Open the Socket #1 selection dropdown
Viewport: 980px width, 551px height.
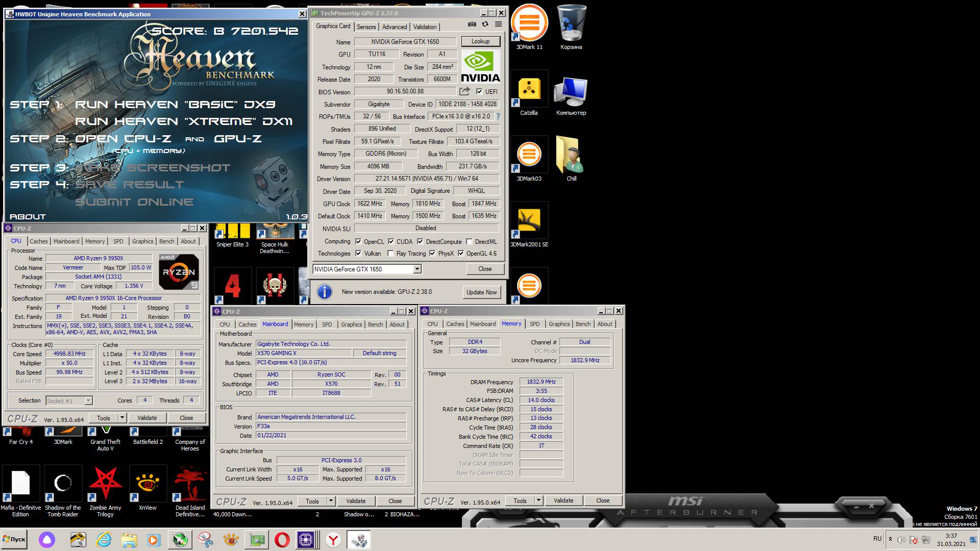[x=88, y=400]
